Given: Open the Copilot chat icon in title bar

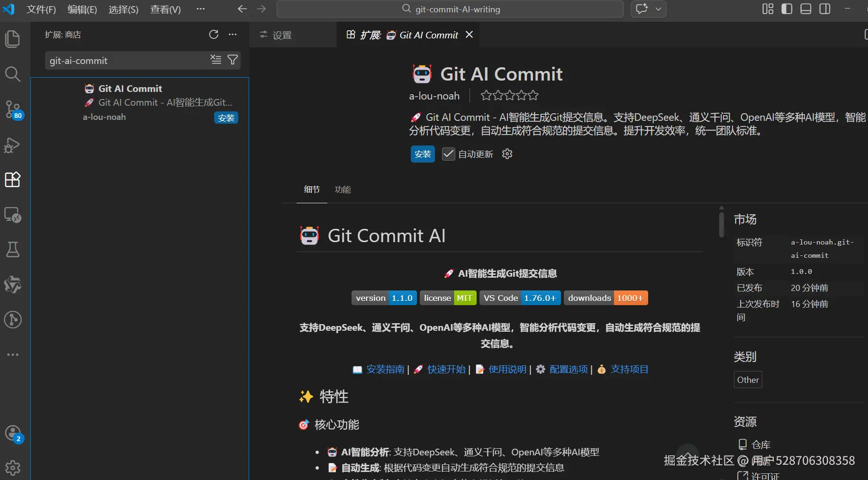Looking at the screenshot, I should (642, 9).
